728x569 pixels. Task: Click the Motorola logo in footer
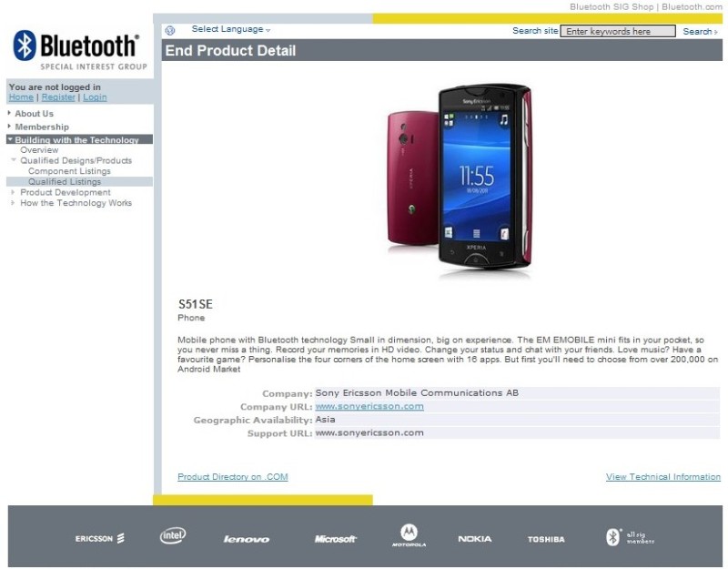click(x=409, y=535)
